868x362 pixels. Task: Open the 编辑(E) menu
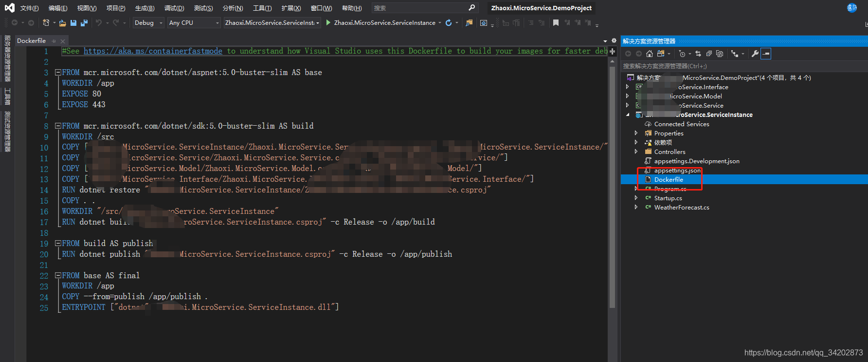58,8
